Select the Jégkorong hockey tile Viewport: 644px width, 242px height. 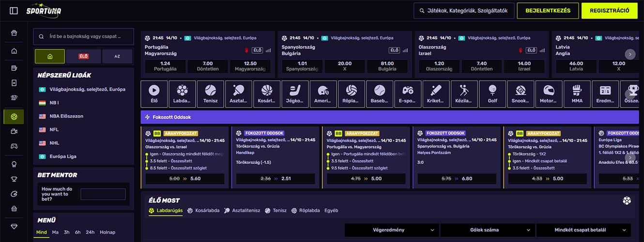point(295,94)
